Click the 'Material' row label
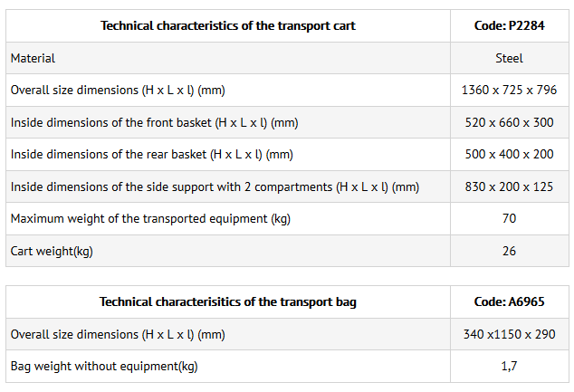574x392 pixels. point(33,58)
